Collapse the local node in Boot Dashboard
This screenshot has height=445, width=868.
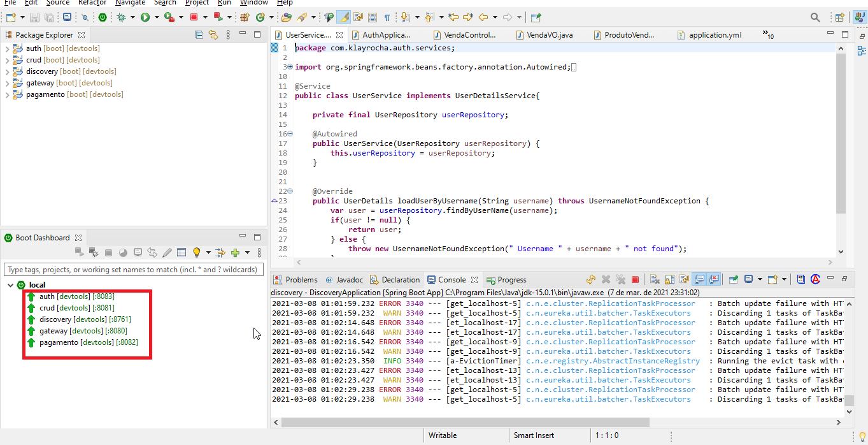pyautogui.click(x=10, y=285)
